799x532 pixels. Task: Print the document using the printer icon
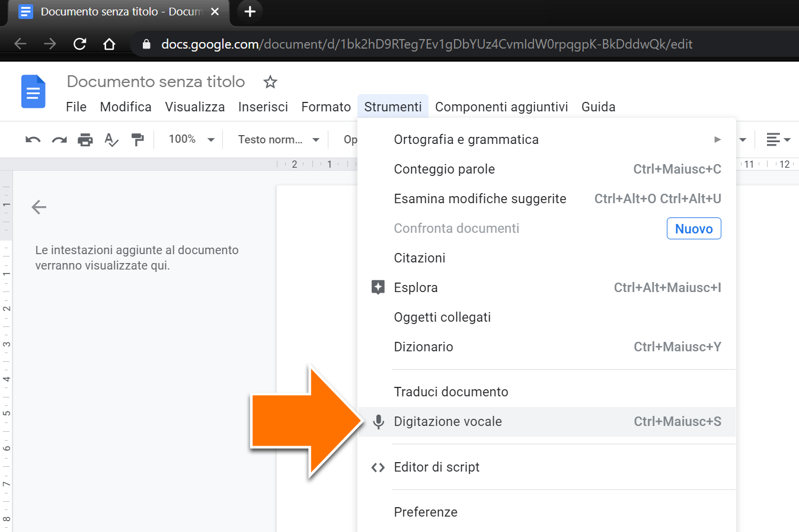tap(85, 140)
